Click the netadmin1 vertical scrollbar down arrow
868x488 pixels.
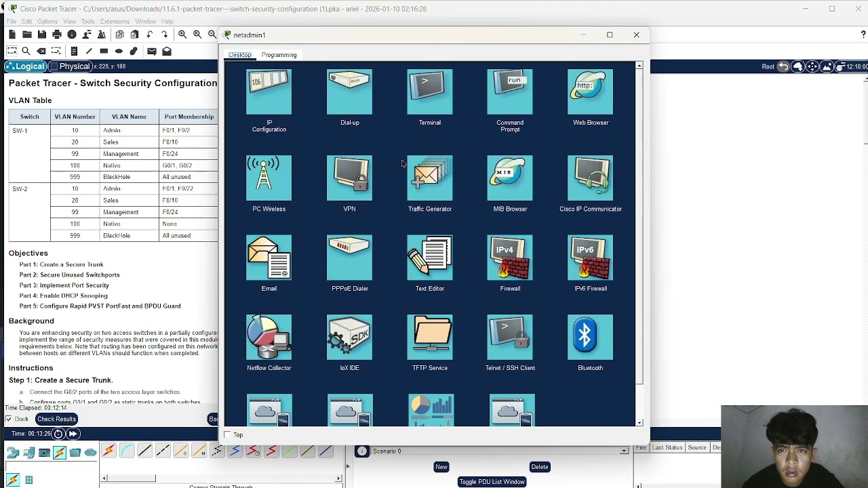coord(639,422)
